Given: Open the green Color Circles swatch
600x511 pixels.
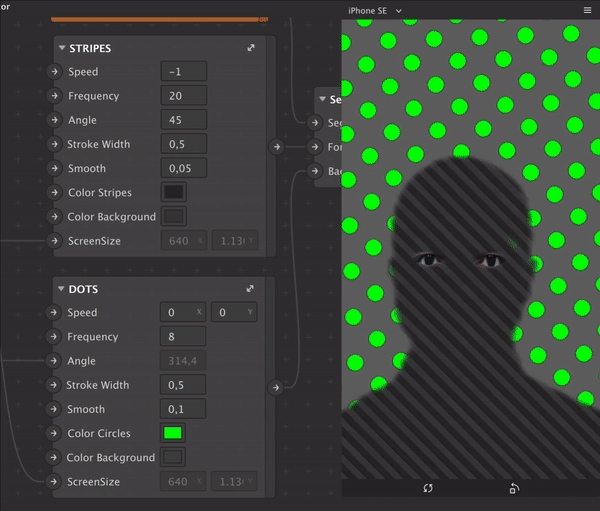Looking at the screenshot, I should point(173,433).
